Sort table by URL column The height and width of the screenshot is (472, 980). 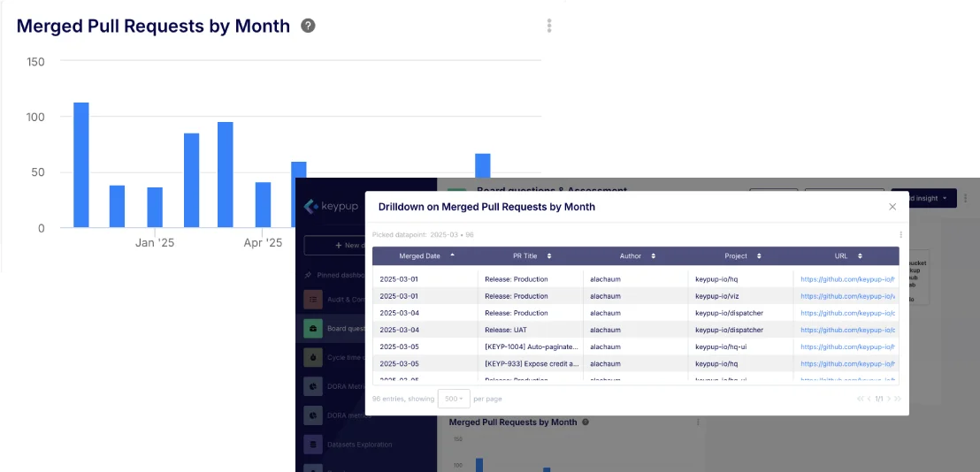coord(860,256)
